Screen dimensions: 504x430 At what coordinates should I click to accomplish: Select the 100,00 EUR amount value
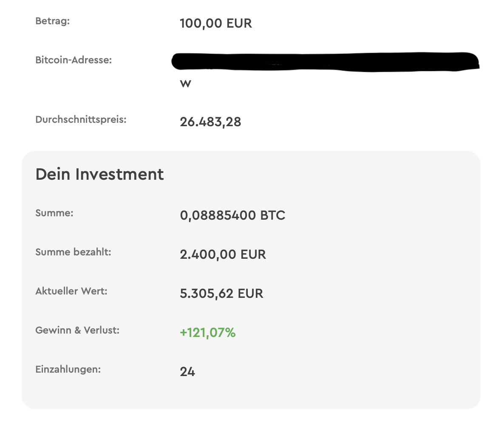coord(215,23)
